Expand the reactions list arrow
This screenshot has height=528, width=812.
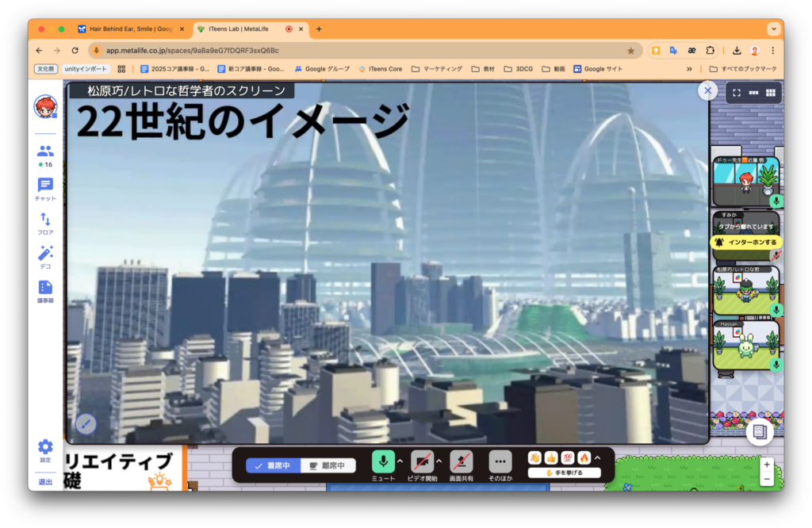(x=598, y=458)
